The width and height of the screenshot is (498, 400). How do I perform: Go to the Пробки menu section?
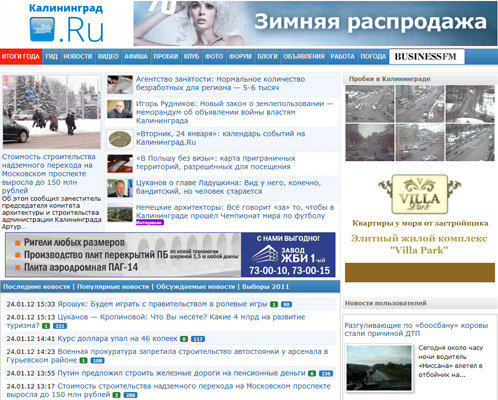166,57
